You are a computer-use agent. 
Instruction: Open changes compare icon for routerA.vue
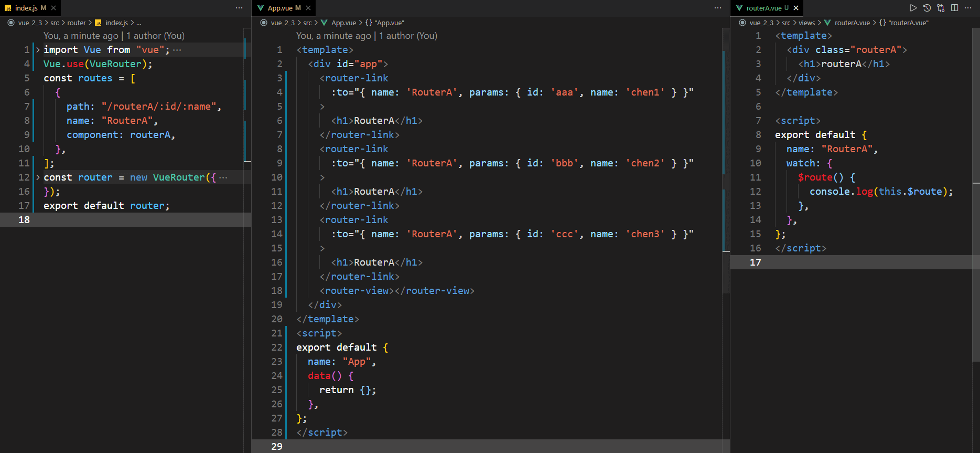point(941,8)
